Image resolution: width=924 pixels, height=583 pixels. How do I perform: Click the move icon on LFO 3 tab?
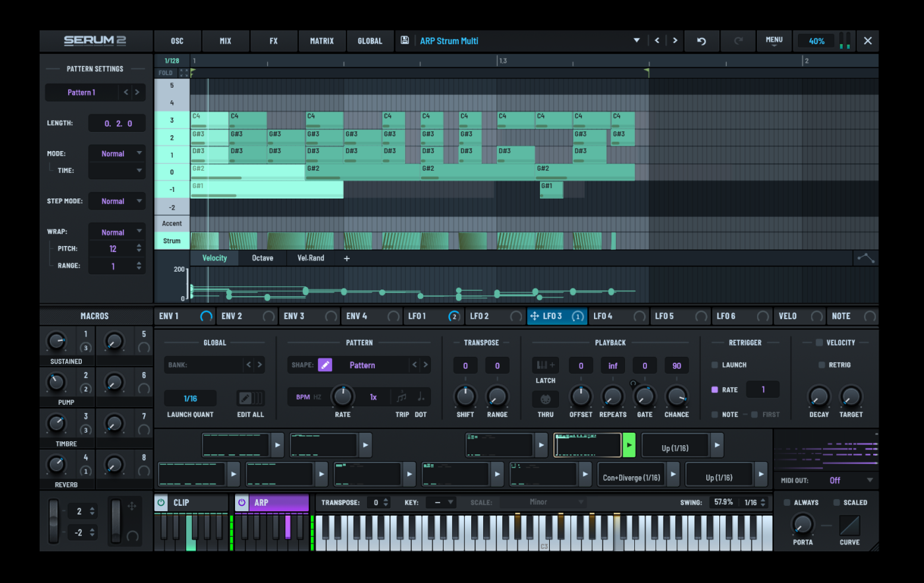pos(535,316)
